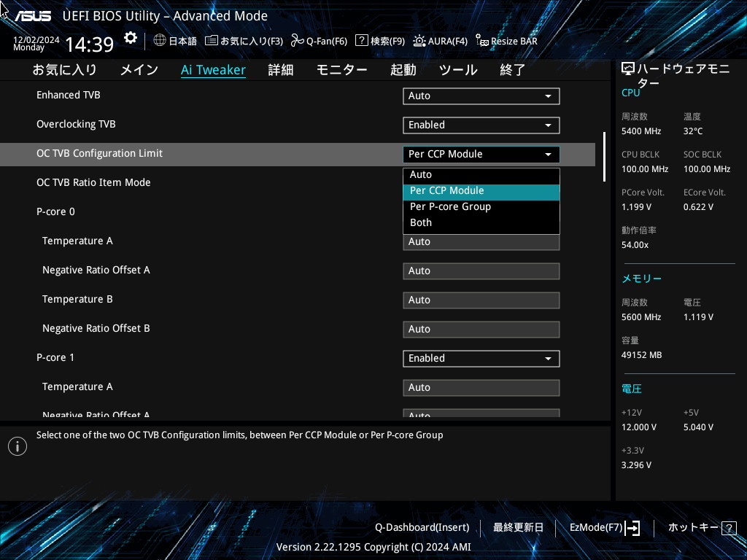
Task: Select the Ai Tweaker tab
Action: pos(214,70)
